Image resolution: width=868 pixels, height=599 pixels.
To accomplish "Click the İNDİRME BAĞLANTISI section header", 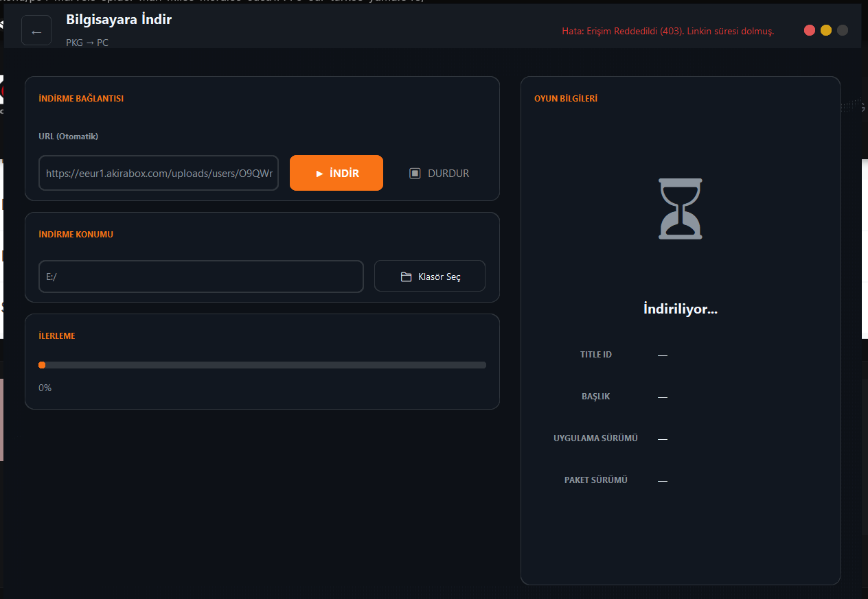I will 81,98.
